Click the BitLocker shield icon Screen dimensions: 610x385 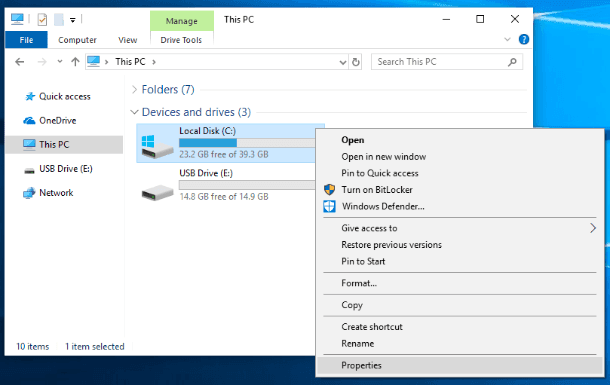[x=329, y=190]
